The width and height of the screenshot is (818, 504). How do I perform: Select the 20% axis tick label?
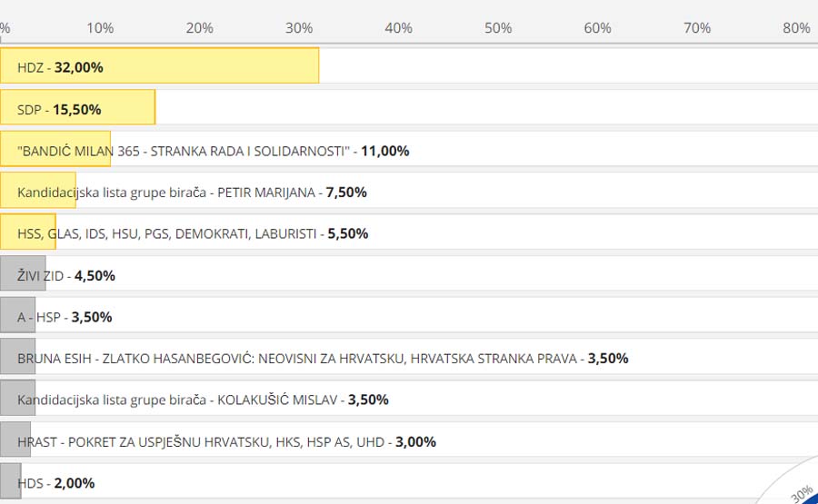[x=199, y=28]
